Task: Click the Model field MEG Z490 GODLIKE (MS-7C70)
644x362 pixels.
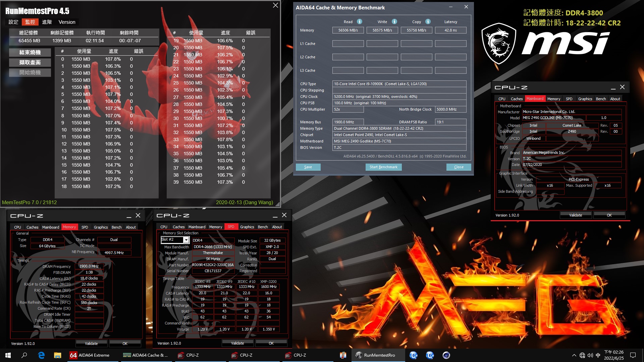Action: coord(554,118)
